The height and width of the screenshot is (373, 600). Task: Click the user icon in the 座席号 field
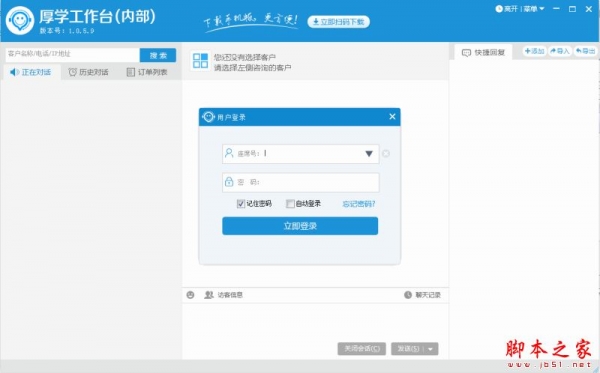point(229,153)
